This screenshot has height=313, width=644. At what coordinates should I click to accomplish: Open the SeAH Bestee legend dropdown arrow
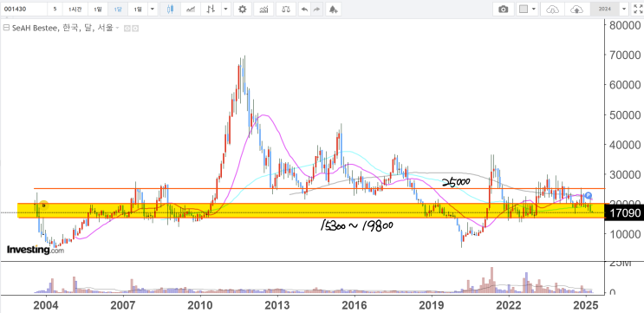pyautogui.click(x=118, y=29)
